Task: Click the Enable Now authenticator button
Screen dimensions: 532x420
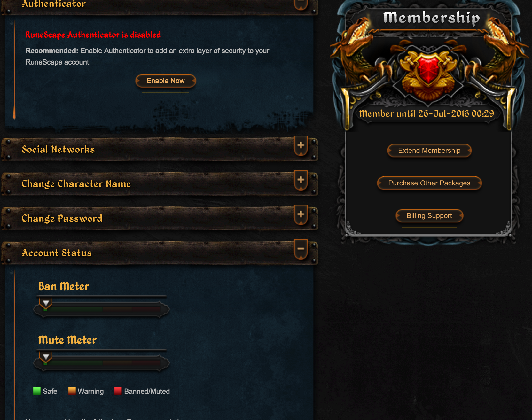Action: [166, 81]
